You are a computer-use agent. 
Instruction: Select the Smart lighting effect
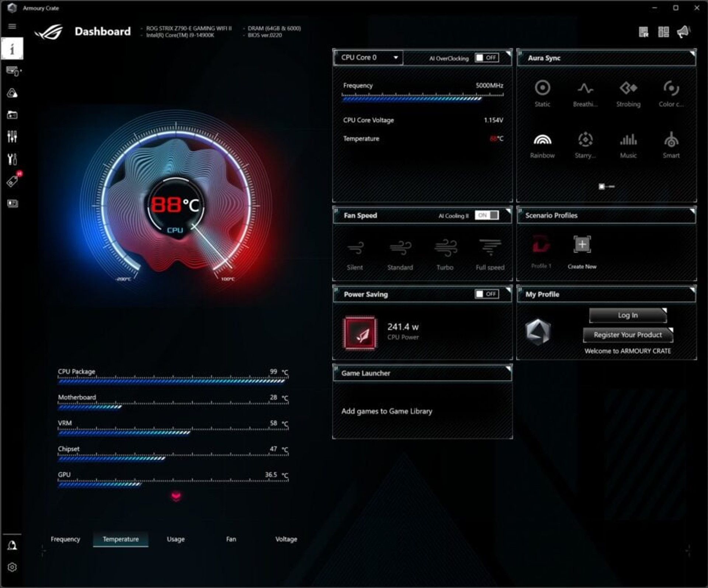click(671, 145)
